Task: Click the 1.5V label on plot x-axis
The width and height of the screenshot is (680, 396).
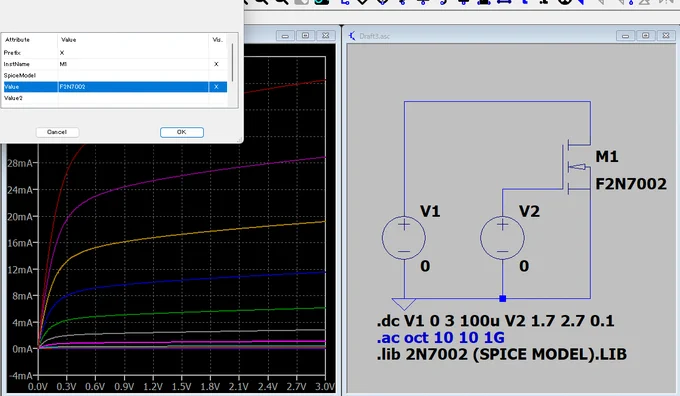Action: click(x=181, y=386)
